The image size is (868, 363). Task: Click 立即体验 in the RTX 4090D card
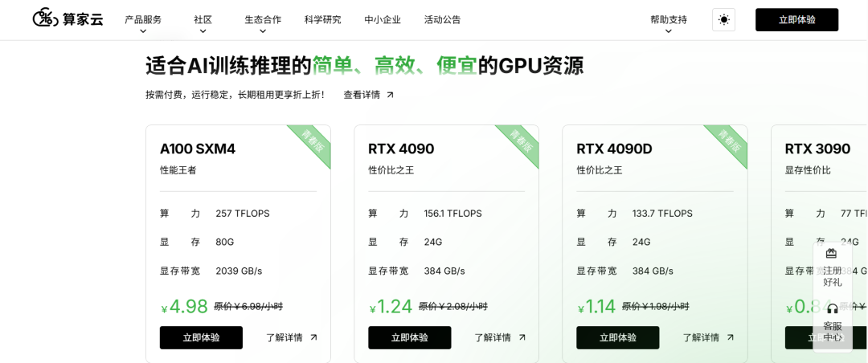coord(618,337)
